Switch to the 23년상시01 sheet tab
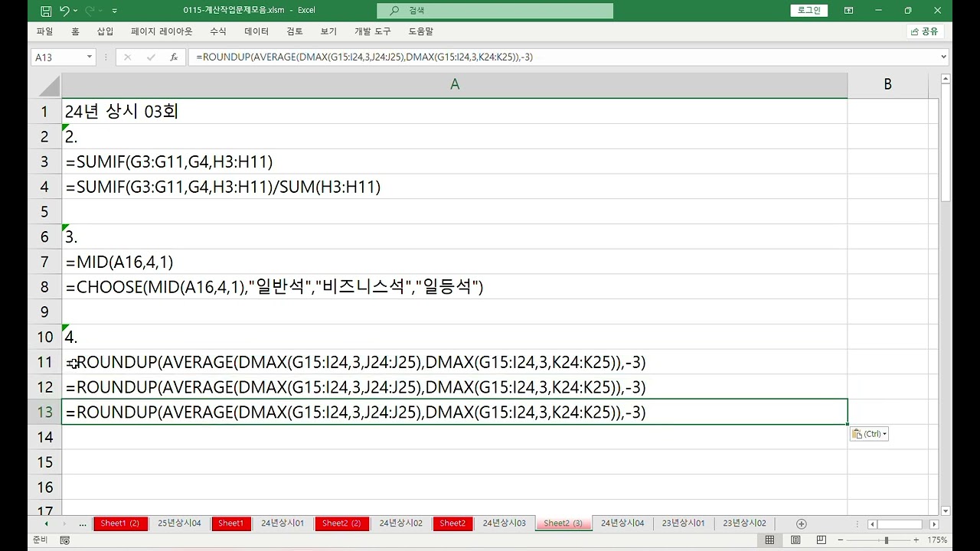 [683, 523]
